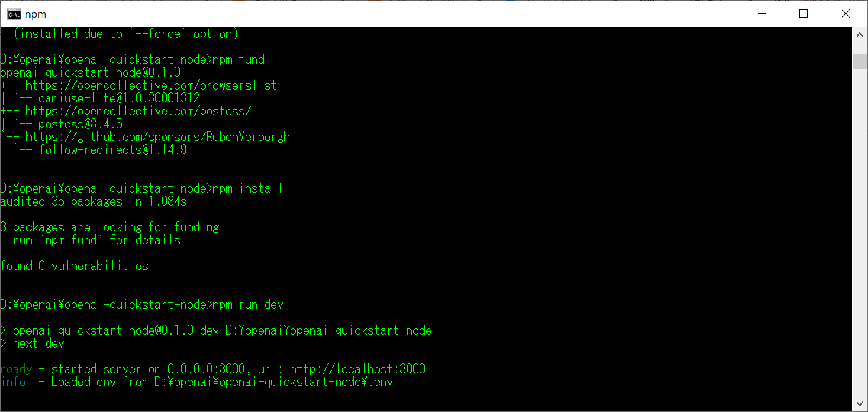Close the npm console window
This screenshot has width=868, height=412.
[846, 14]
